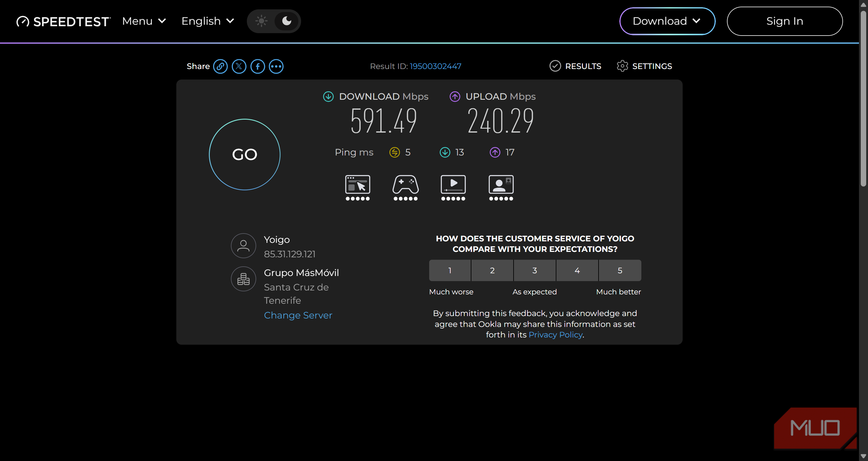
Task: Click the Sign In button
Action: point(785,21)
